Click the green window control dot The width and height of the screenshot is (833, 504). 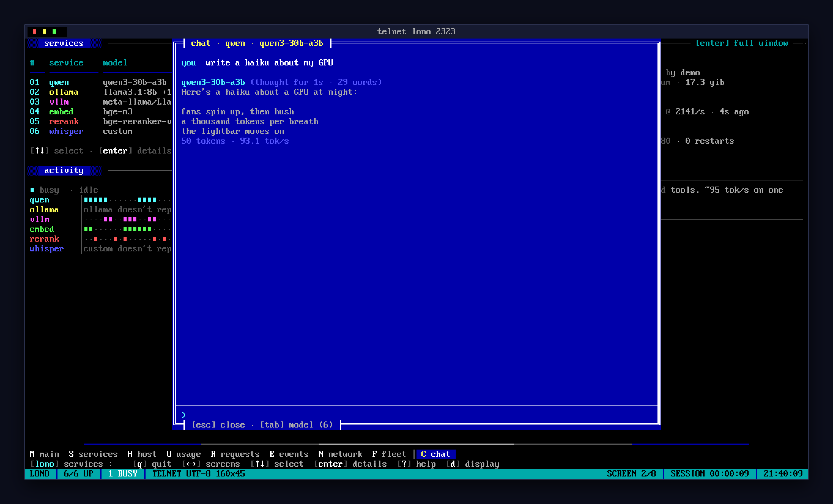click(54, 31)
